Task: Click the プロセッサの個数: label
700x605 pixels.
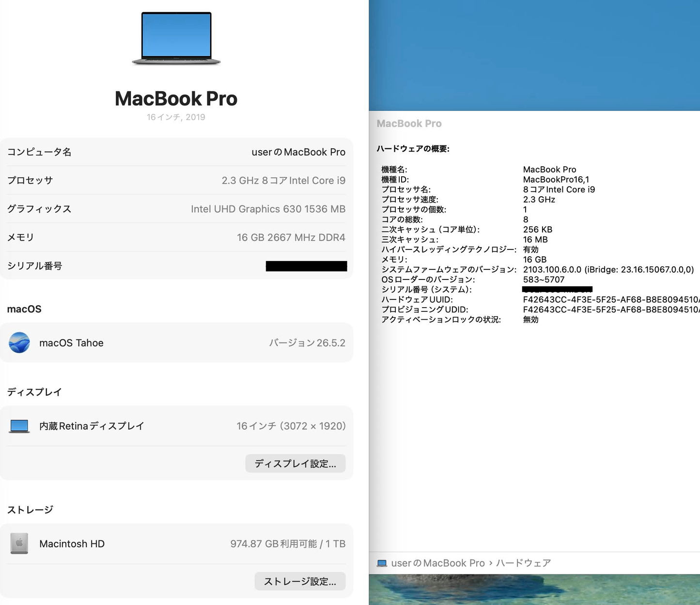Action: click(x=414, y=210)
